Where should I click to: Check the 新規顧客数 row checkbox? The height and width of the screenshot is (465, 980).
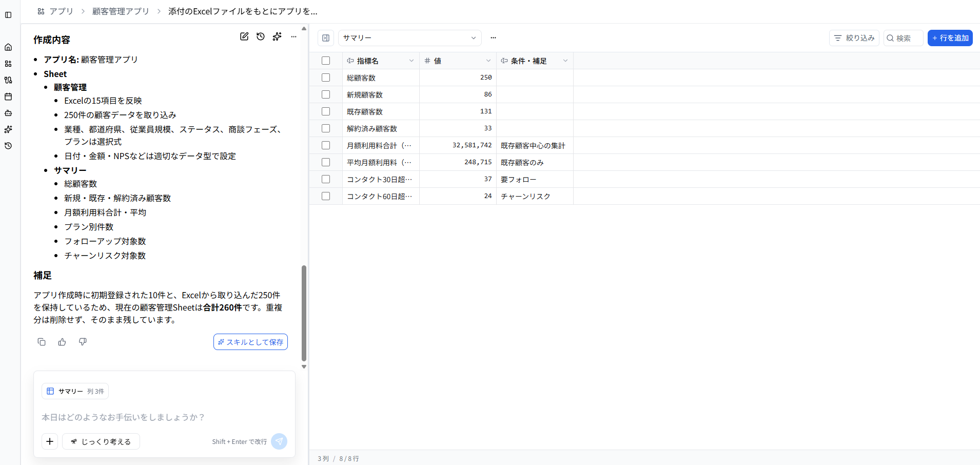[326, 94]
